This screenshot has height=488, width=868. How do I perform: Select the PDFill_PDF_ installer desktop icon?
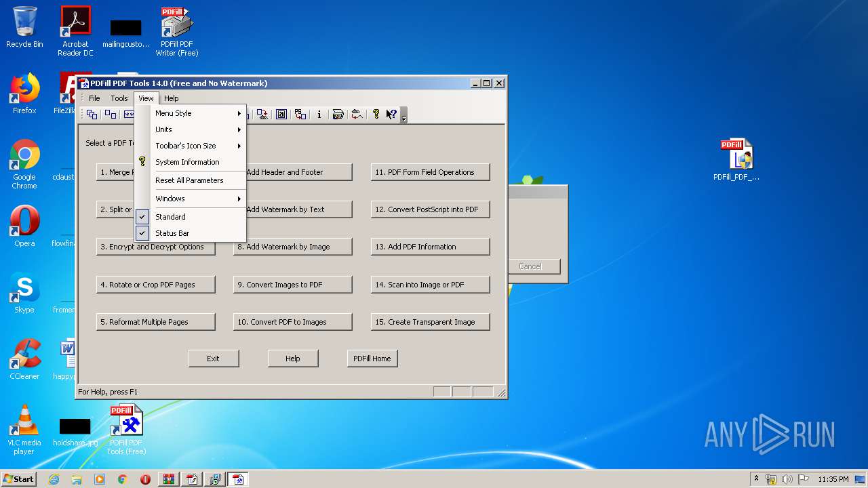736,160
